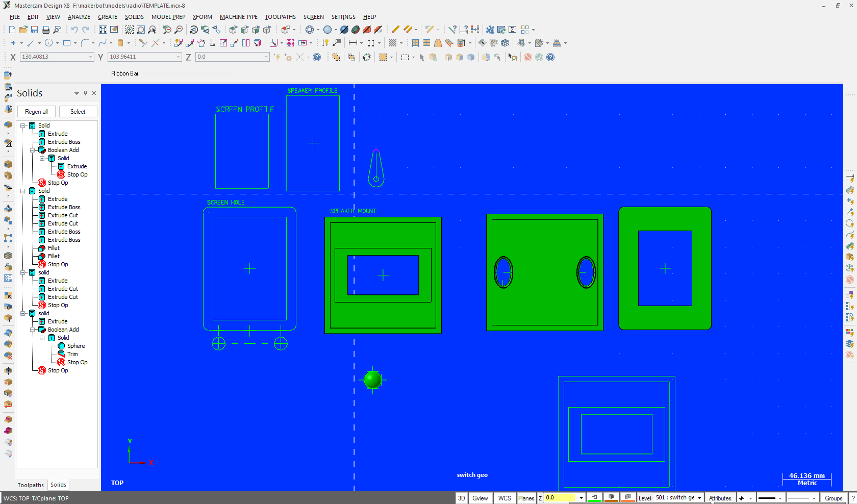Open the Solids panel options dropdown arrow
This screenshot has height=504, width=857.
[x=77, y=93]
